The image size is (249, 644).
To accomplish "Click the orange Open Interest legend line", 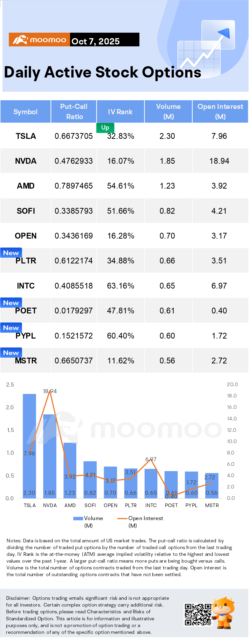I will [x=122, y=518].
